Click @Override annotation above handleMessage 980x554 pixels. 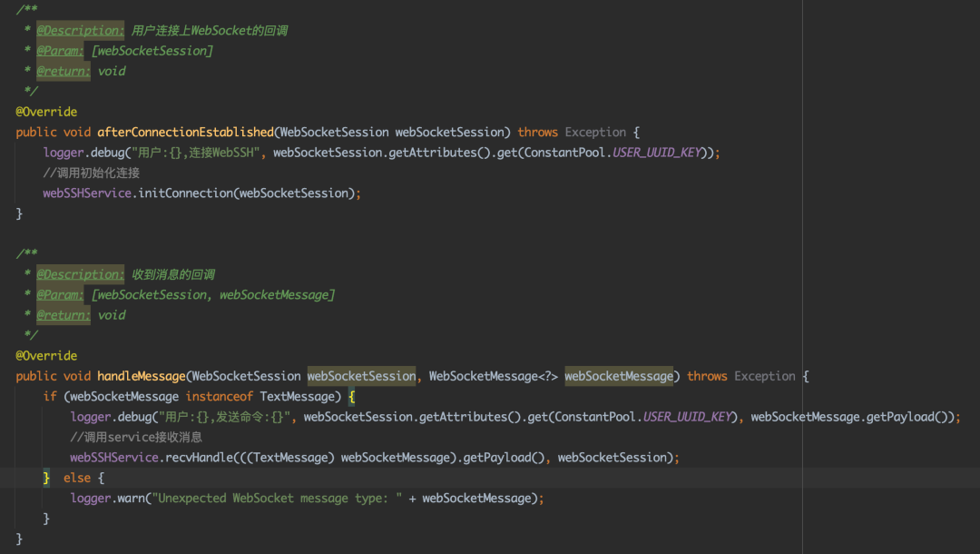coord(46,356)
